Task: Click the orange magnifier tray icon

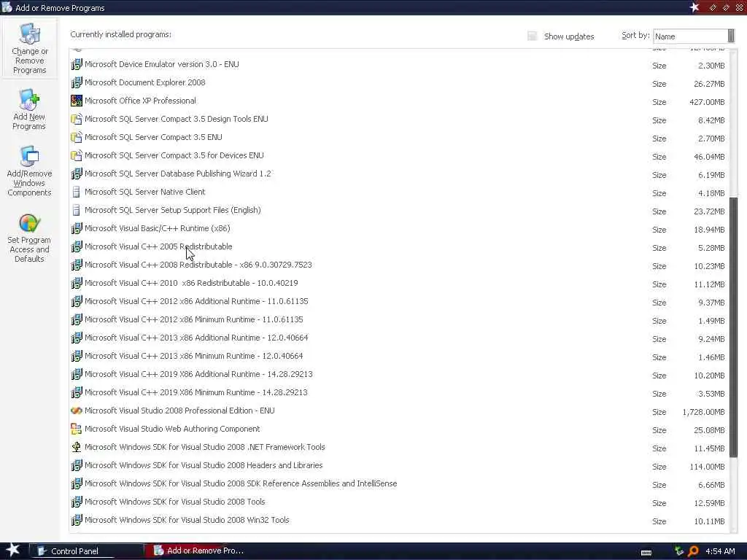Action: [693, 551]
